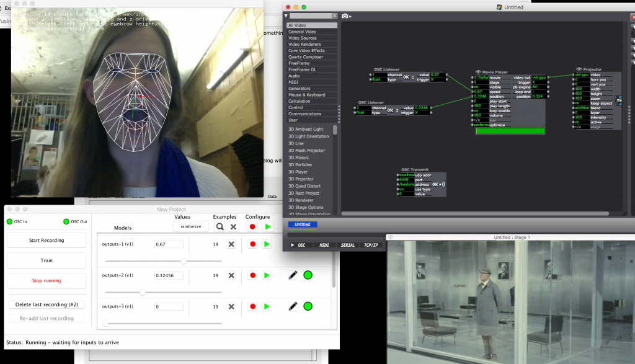Click the outputs-3 value field showing 0
Viewport: 635px width, 364px height.
(169, 307)
